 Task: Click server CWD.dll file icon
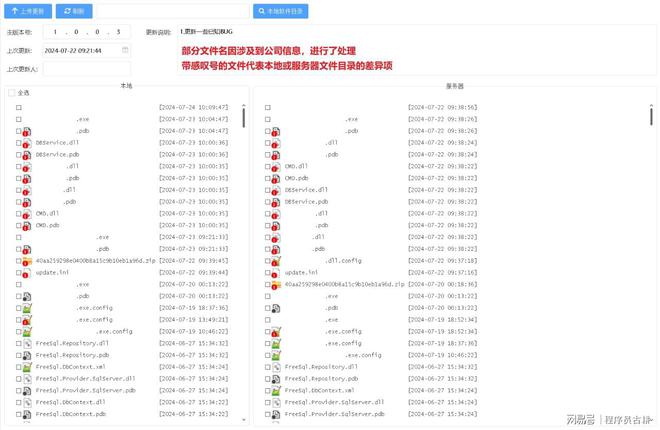click(276, 167)
